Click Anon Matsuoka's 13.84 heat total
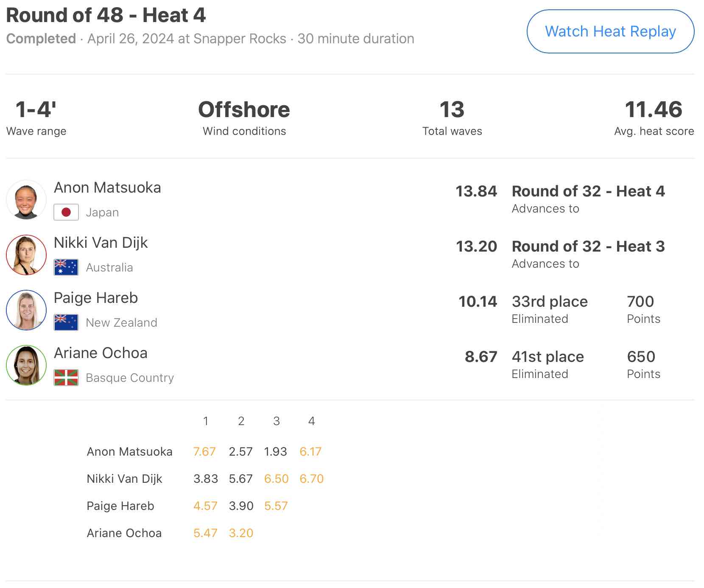This screenshot has height=588, width=704. pyautogui.click(x=476, y=191)
